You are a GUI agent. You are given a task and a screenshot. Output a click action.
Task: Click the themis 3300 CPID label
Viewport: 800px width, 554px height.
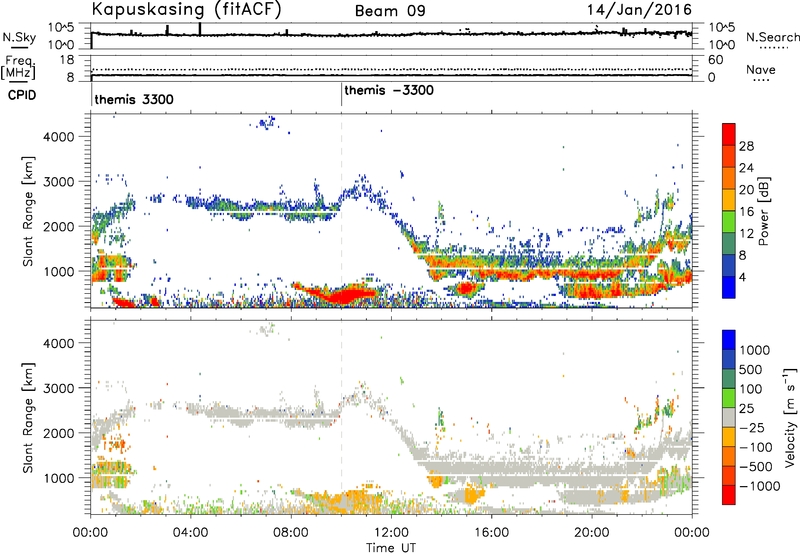(x=134, y=99)
